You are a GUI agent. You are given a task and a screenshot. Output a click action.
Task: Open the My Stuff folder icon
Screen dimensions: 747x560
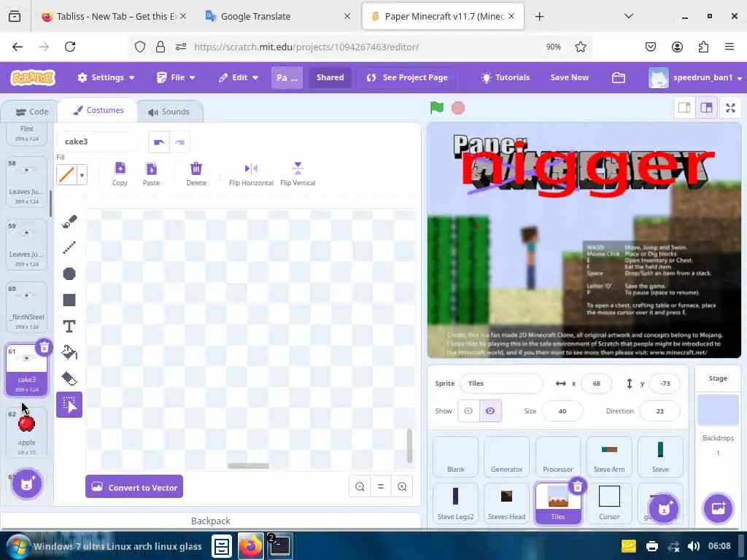pos(619,77)
